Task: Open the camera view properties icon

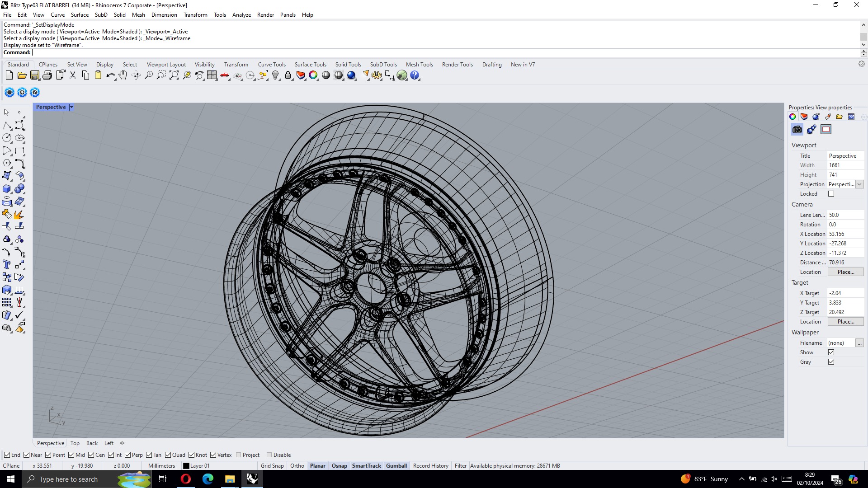Action: [x=797, y=130]
